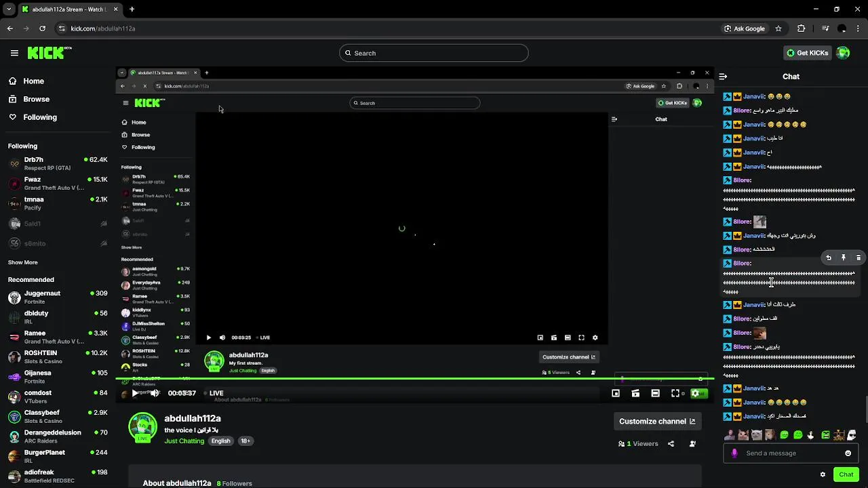Toggle theater mode on the main player
Image resolution: width=868 pixels, height=488 pixels.
pyautogui.click(x=655, y=393)
